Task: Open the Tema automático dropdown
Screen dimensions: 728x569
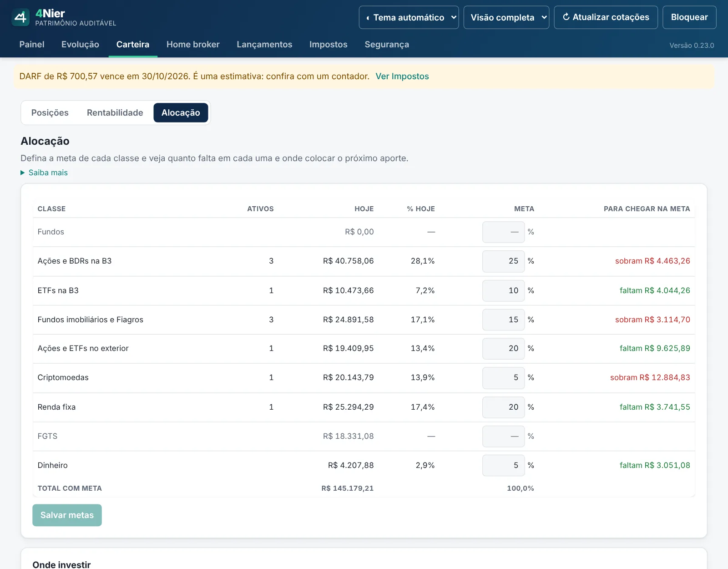Action: [x=409, y=17]
